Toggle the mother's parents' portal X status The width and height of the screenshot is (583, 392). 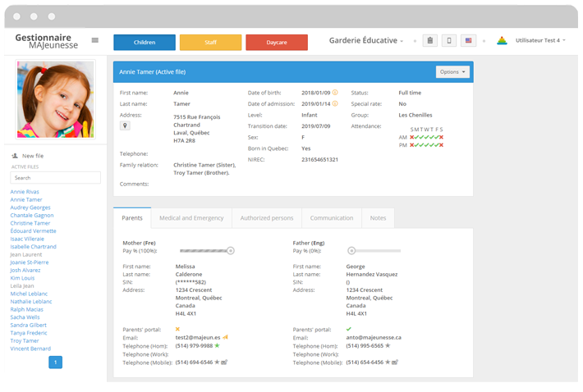point(177,329)
